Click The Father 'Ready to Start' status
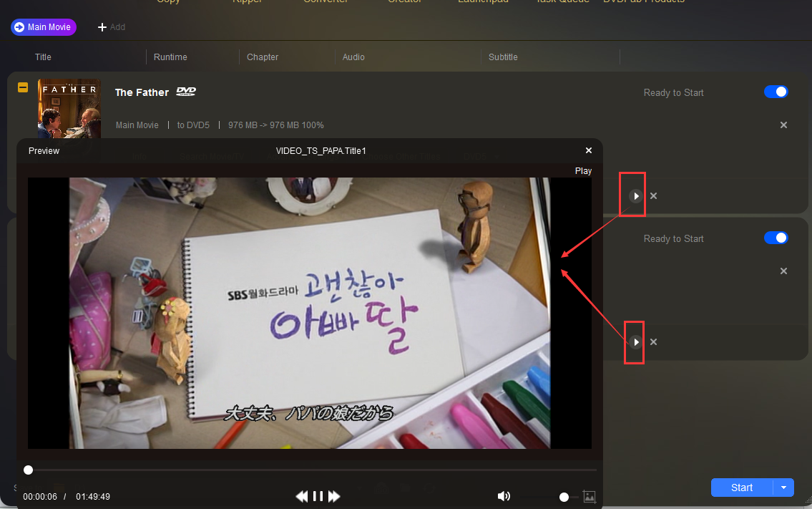The height and width of the screenshot is (509, 812). [673, 93]
